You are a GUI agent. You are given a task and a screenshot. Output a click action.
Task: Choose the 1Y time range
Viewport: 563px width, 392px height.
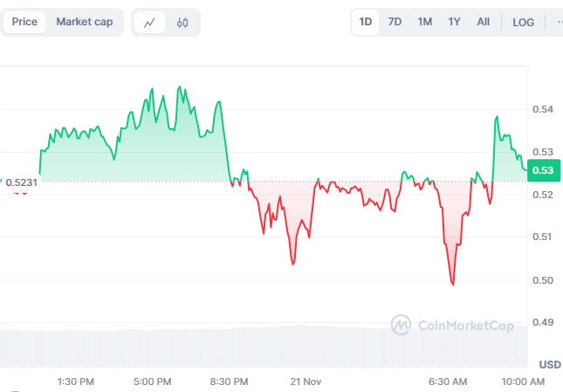[x=454, y=22]
